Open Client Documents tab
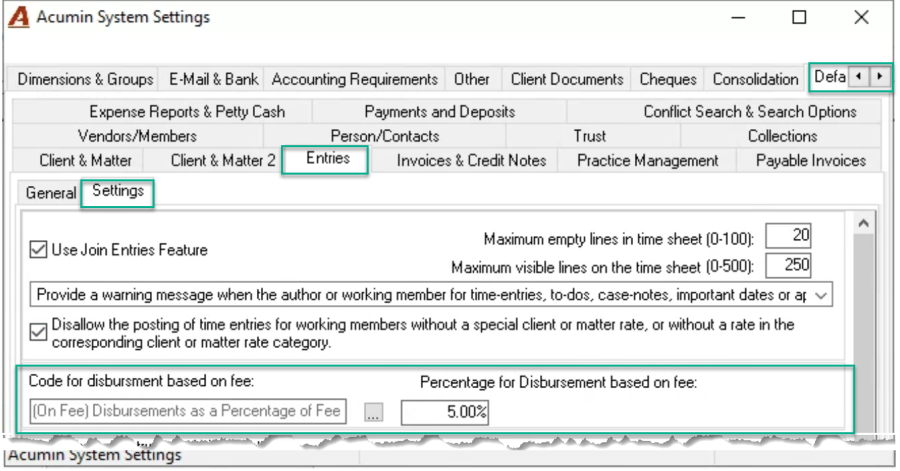 point(567,79)
